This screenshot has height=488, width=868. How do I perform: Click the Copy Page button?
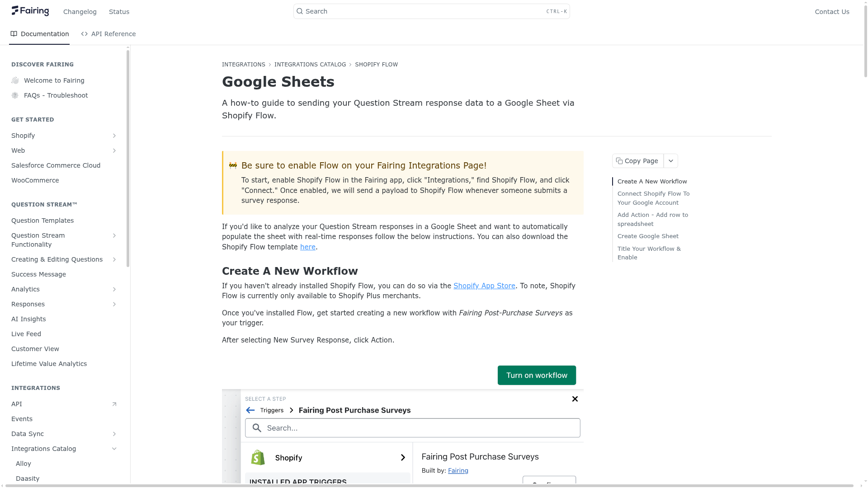click(x=638, y=161)
